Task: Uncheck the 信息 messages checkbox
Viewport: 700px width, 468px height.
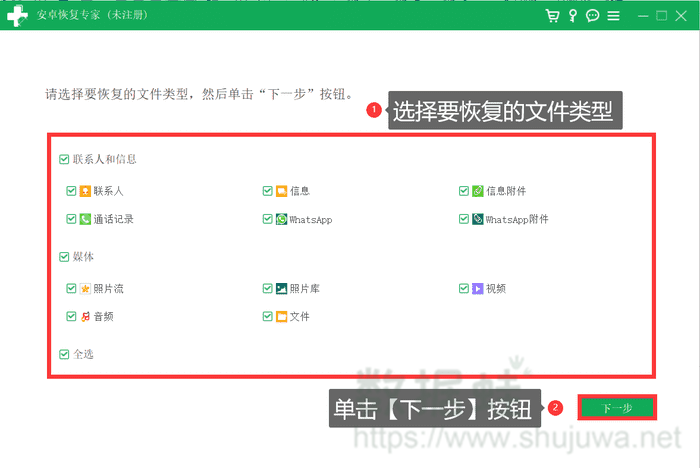Action: coord(268,191)
